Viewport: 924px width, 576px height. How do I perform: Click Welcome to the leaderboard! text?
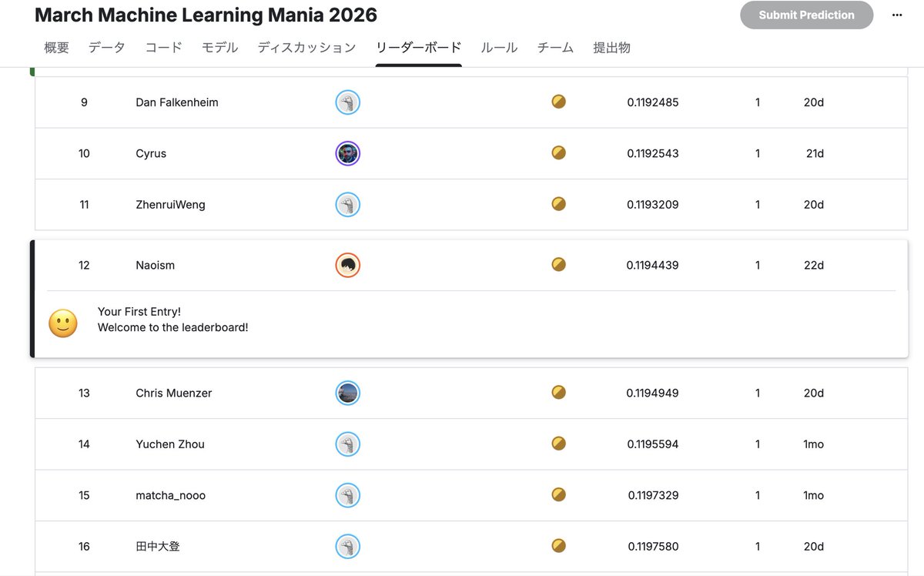click(x=173, y=327)
